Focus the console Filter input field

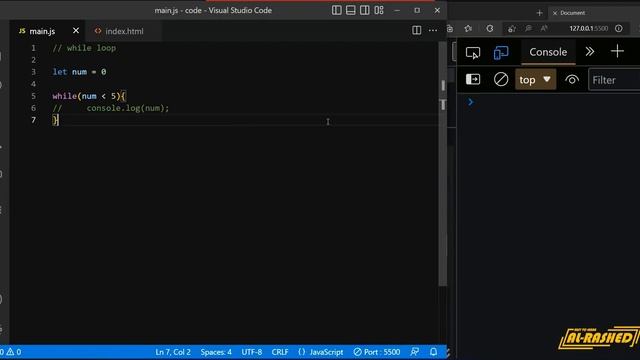(614, 80)
